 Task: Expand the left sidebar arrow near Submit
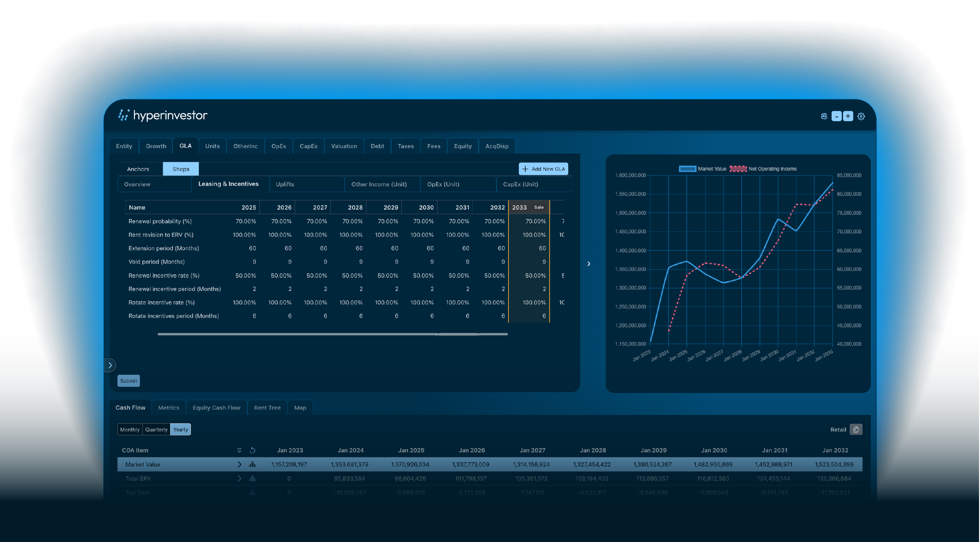[110, 365]
